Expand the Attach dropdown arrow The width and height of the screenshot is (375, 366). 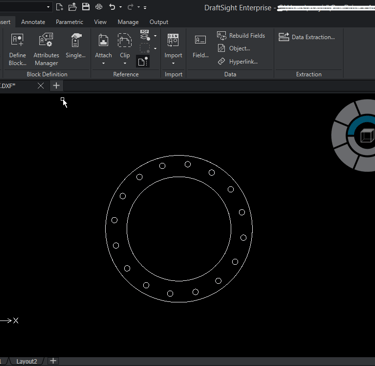coord(103,63)
